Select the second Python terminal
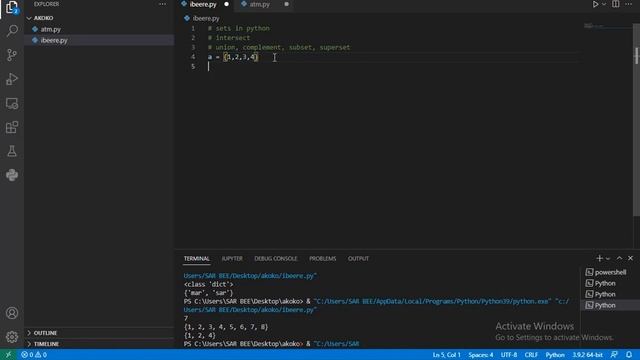This screenshot has width=640, height=360. point(610,294)
